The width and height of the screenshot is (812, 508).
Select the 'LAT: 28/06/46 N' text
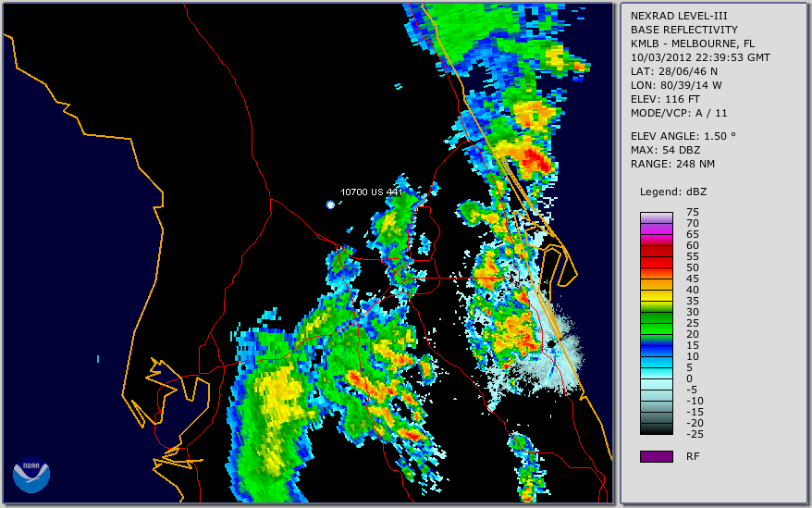point(673,71)
